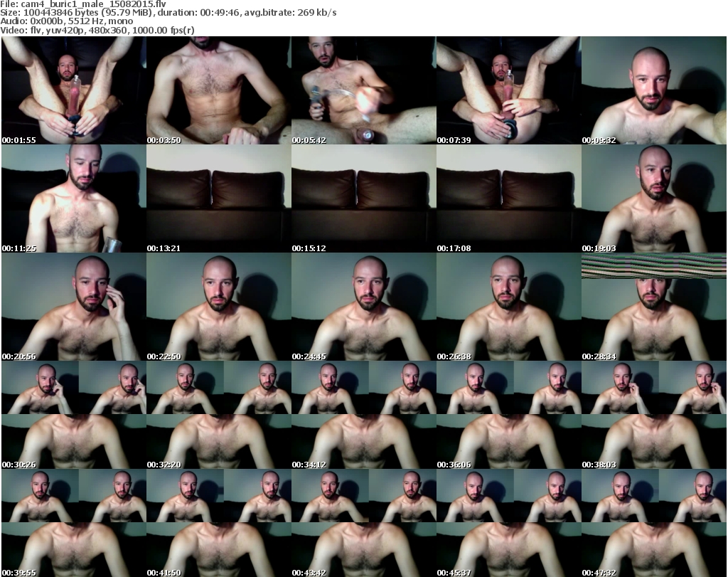Select the glitched frame stamped 00:28:34

pos(654,307)
